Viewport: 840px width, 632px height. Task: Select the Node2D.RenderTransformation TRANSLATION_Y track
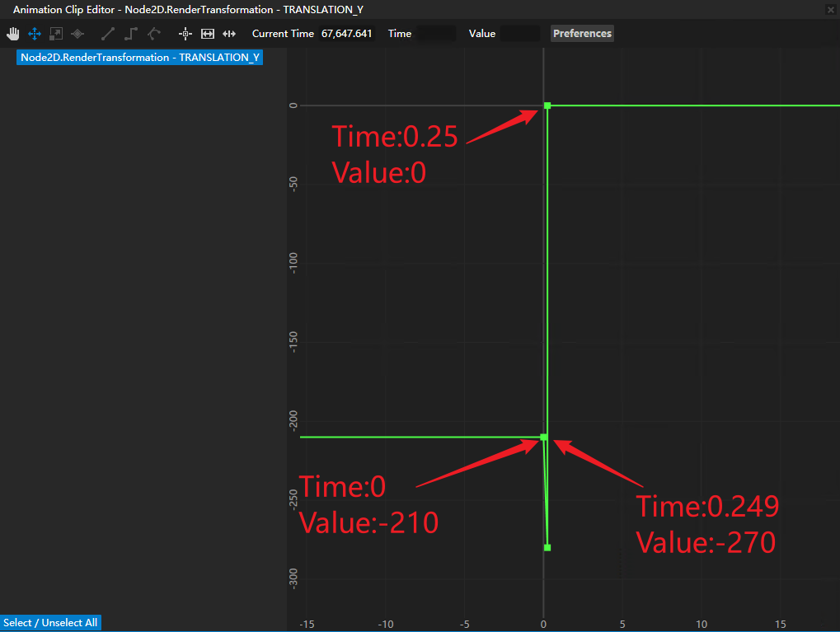(140, 58)
